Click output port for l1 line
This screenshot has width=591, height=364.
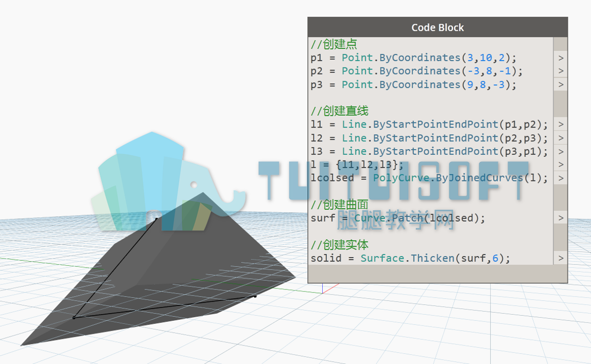click(x=561, y=124)
